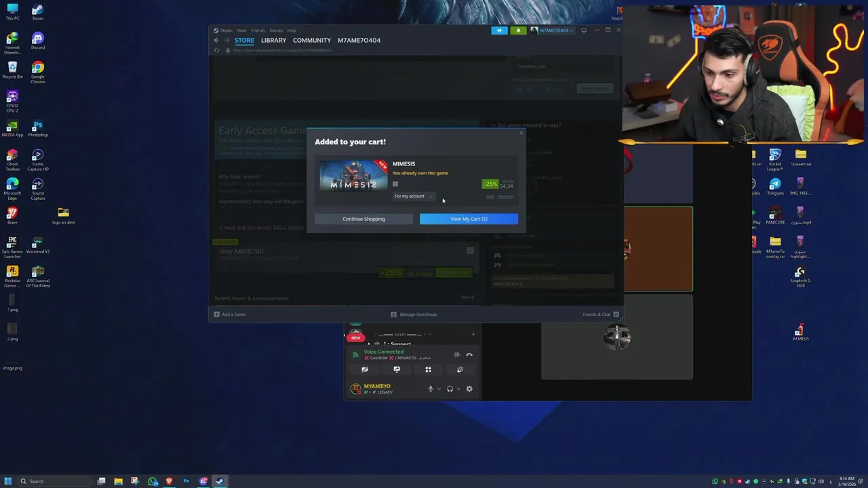This screenshot has height=488, width=868.
Task: Open the Friends menu in Steam
Action: click(258, 30)
